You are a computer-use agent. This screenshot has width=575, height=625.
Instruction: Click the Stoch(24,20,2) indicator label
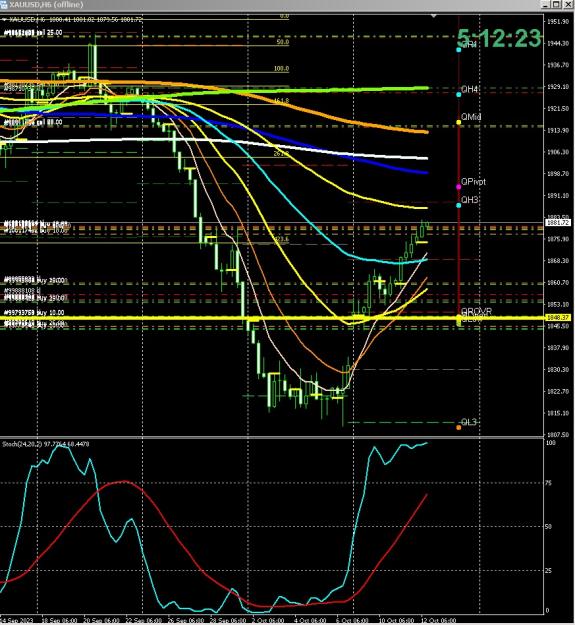(x=46, y=444)
